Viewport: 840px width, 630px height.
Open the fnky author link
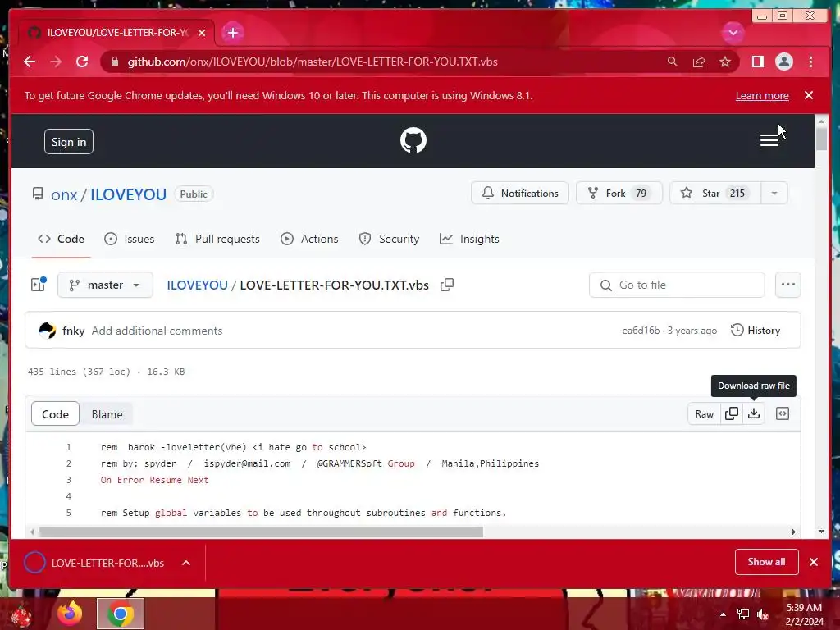coord(73,331)
